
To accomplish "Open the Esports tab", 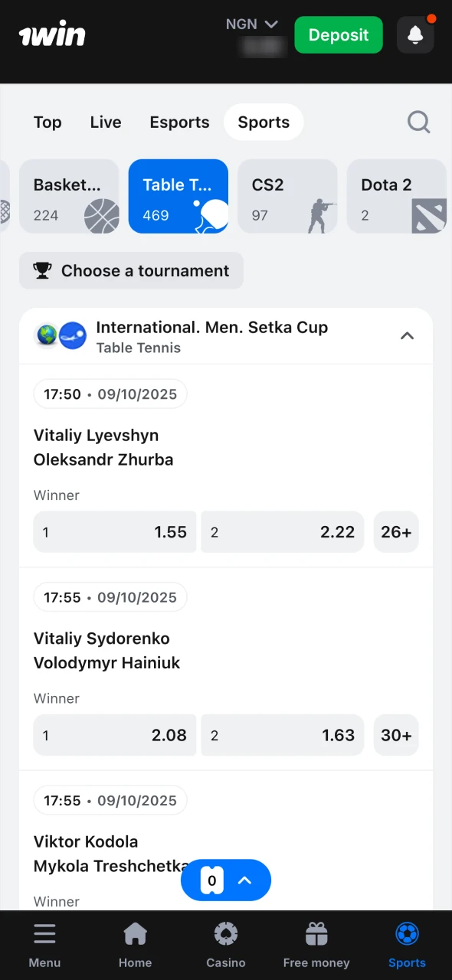I will click(179, 122).
